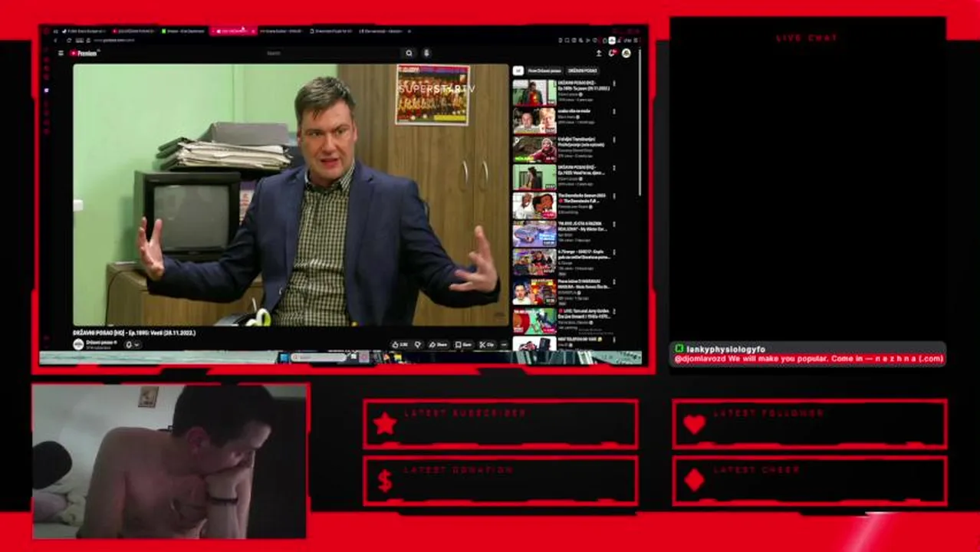Viewport: 980px width, 552px height.
Task: Open the Boondocks recommended video thumbnail
Action: coord(534,205)
